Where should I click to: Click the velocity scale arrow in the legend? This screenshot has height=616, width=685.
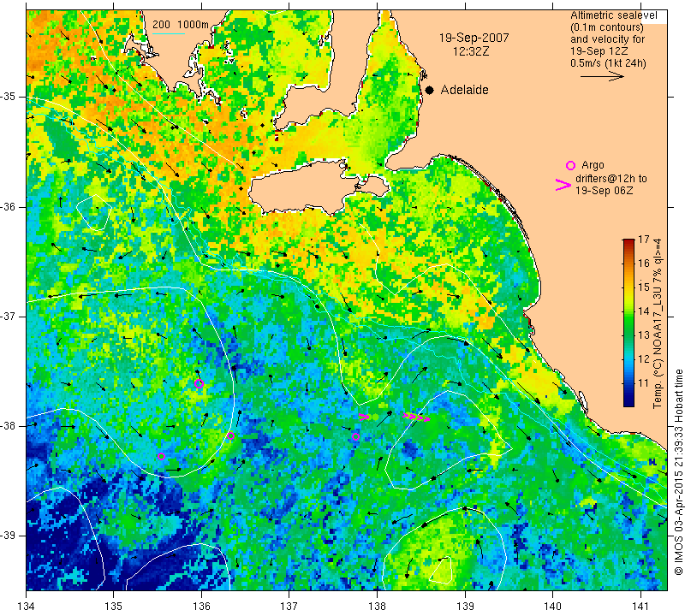pyautogui.click(x=602, y=76)
